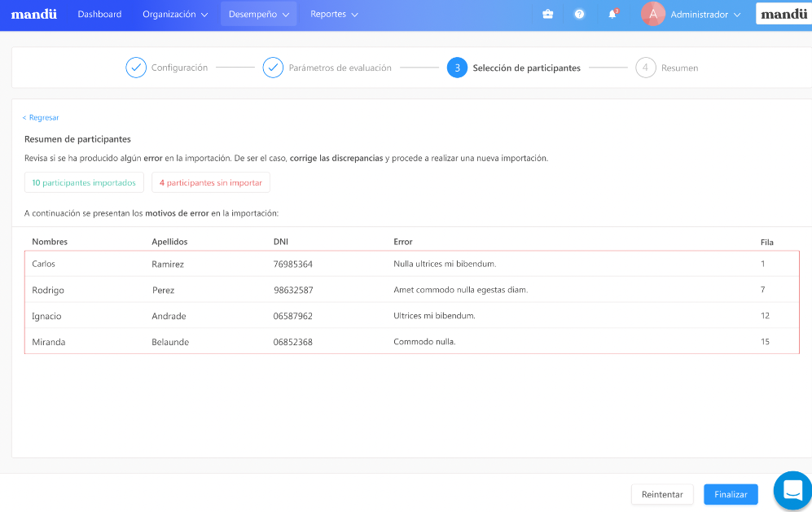Open the Administrador user dropdown
This screenshot has width=812, height=512.
point(705,15)
